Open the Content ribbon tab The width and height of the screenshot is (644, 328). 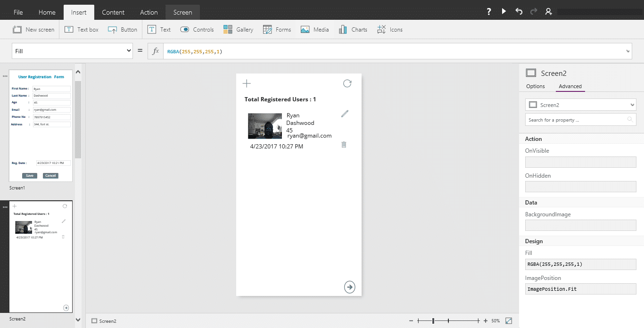pyautogui.click(x=113, y=12)
